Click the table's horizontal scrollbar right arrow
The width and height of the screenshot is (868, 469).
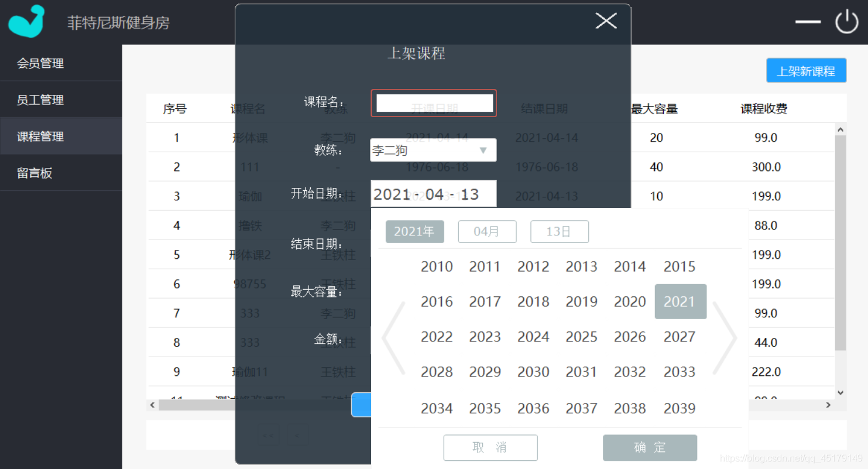tap(828, 405)
